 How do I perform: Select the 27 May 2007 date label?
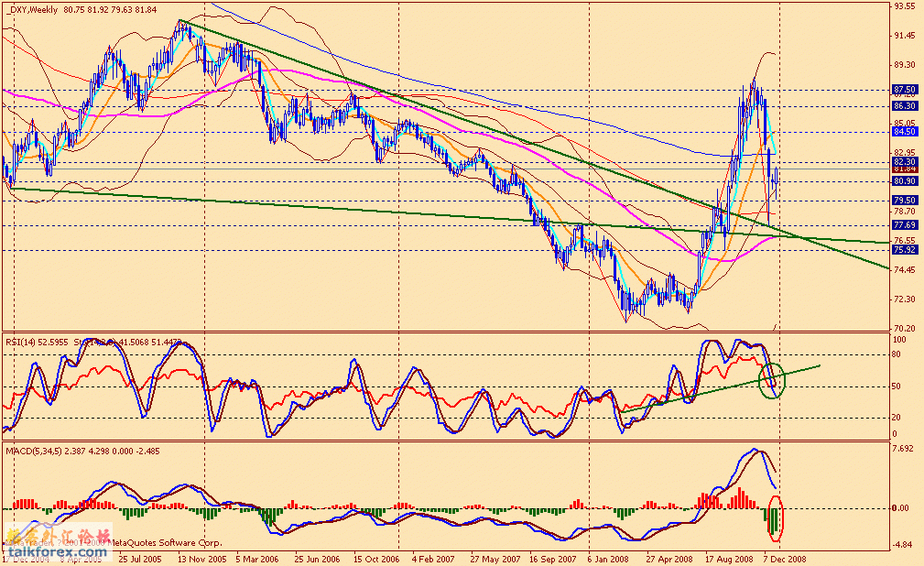[495, 559]
